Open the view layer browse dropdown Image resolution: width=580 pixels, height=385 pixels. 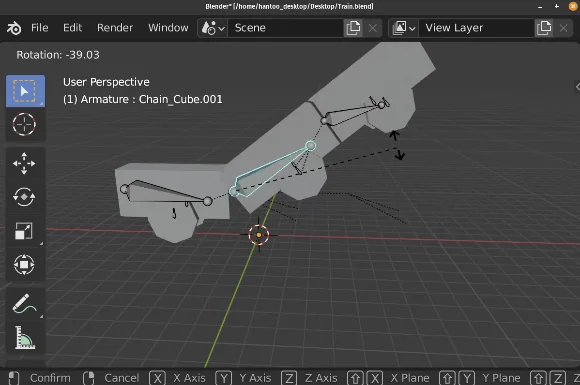coord(404,28)
